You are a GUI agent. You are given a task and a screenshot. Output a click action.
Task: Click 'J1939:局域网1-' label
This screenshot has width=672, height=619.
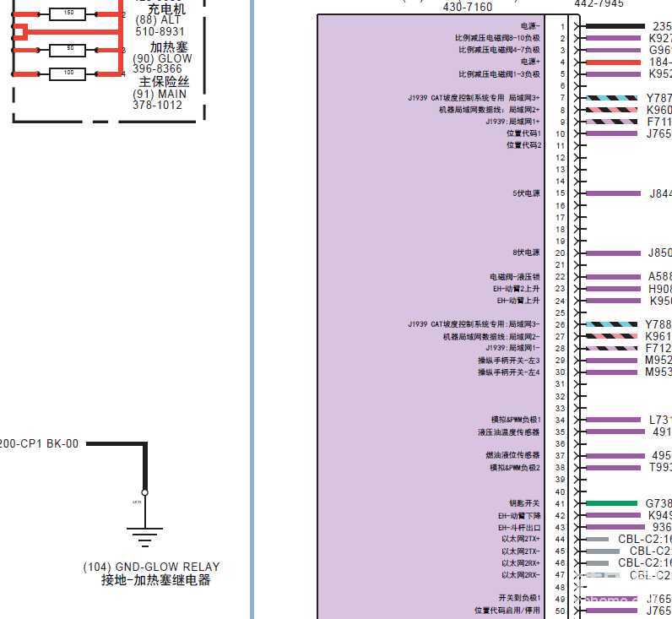(x=513, y=348)
